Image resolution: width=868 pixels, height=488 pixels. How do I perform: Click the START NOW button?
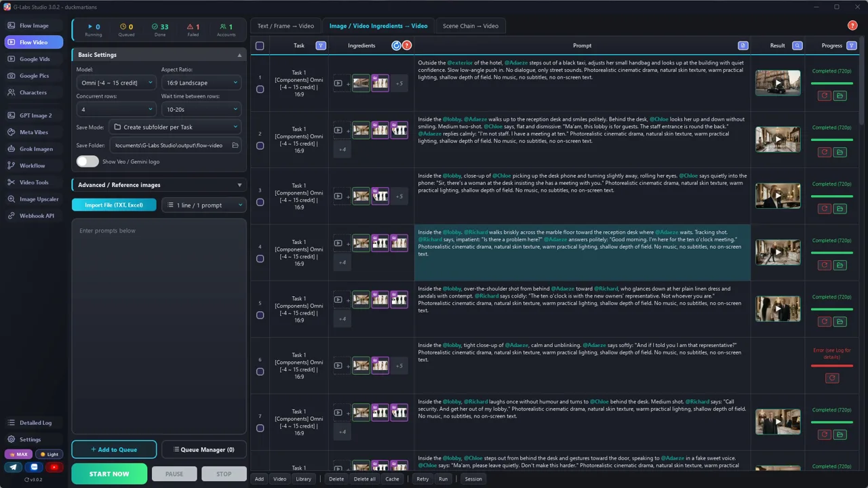tap(109, 474)
